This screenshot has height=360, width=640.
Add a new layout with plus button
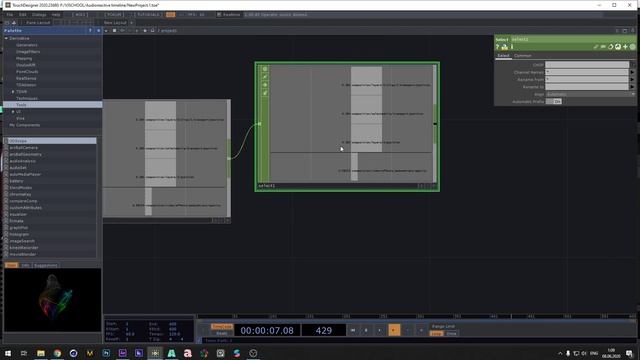tap(131, 22)
